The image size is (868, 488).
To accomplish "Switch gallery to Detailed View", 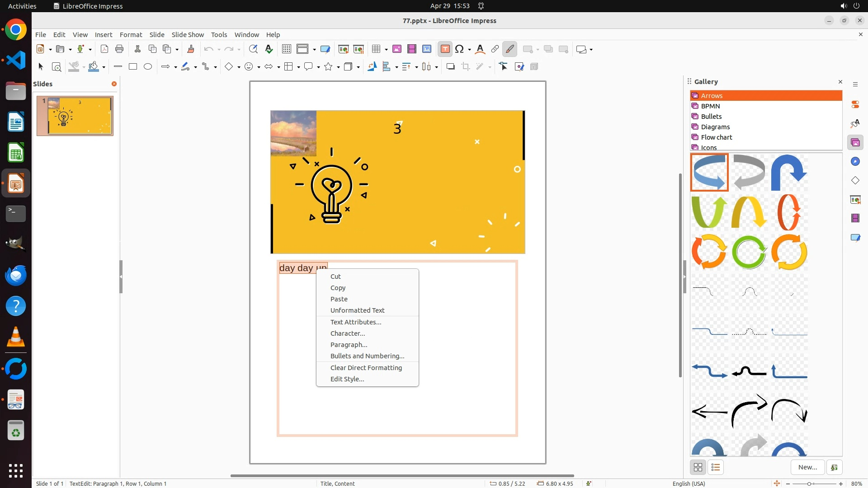I will tap(716, 467).
